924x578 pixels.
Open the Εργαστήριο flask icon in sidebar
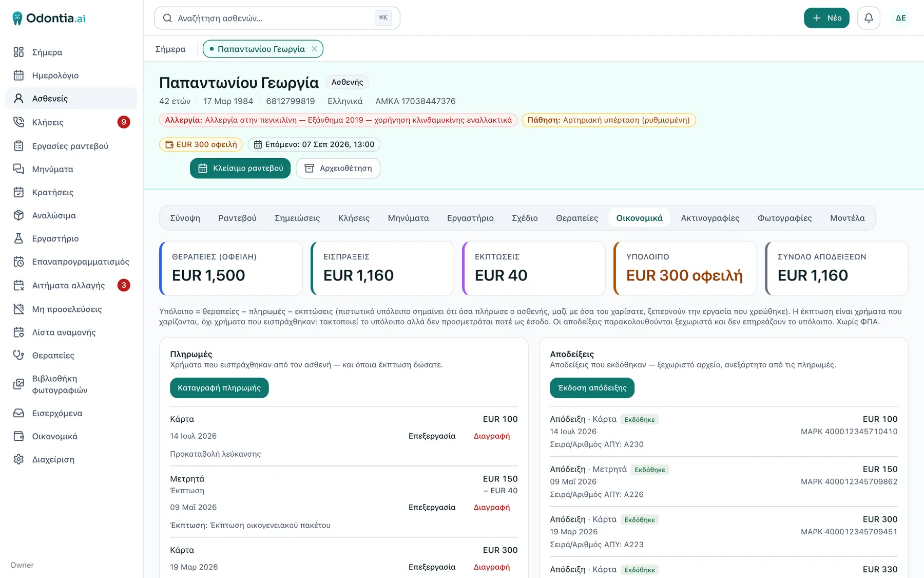[18, 238]
